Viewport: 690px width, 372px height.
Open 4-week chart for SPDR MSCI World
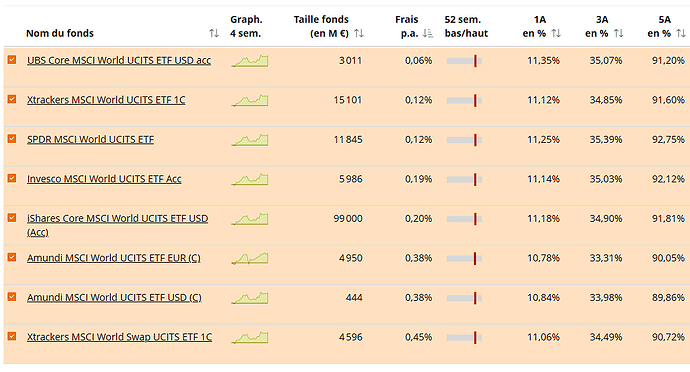pos(250,140)
